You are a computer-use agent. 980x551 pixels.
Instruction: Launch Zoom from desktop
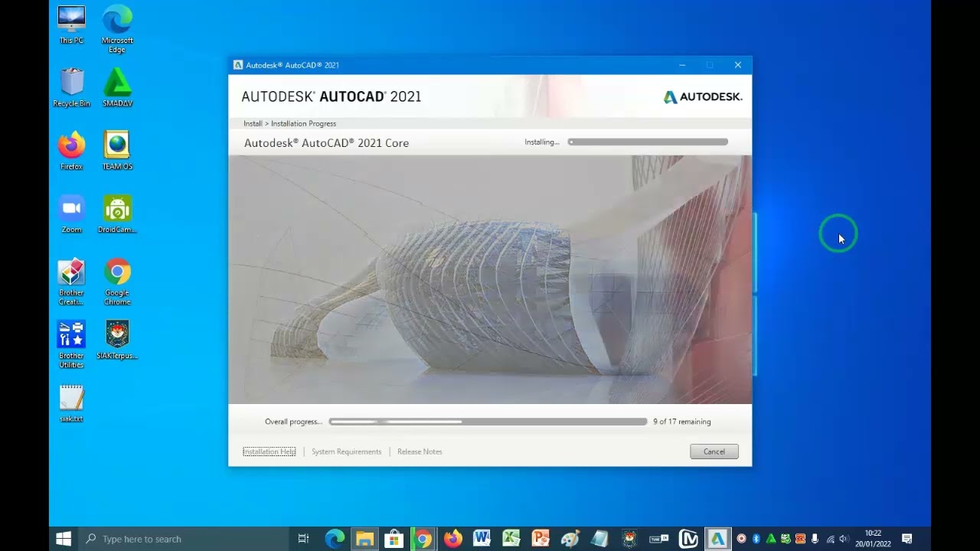tap(71, 214)
